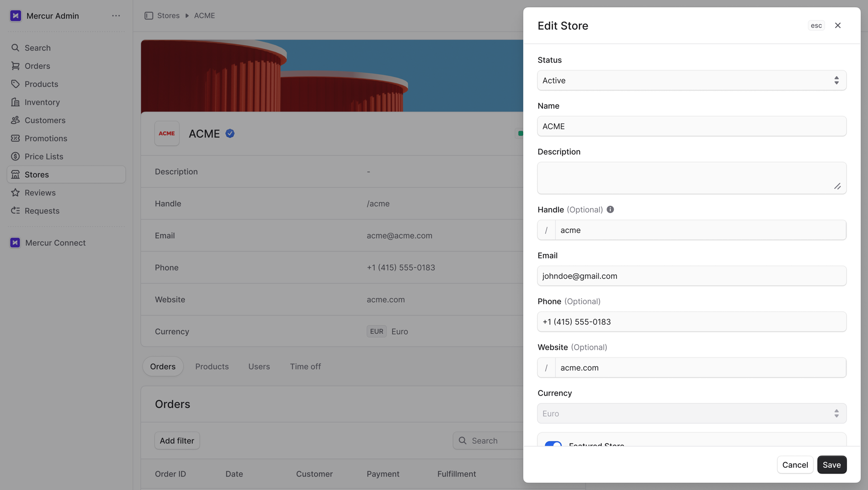Open the Status dropdown showing Active
Image resolution: width=868 pixels, height=490 pixels.
(692, 81)
